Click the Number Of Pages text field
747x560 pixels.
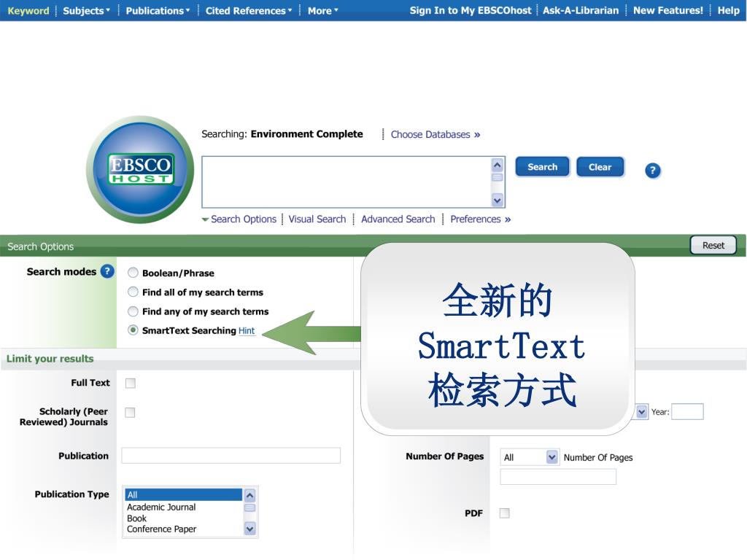[x=558, y=477]
